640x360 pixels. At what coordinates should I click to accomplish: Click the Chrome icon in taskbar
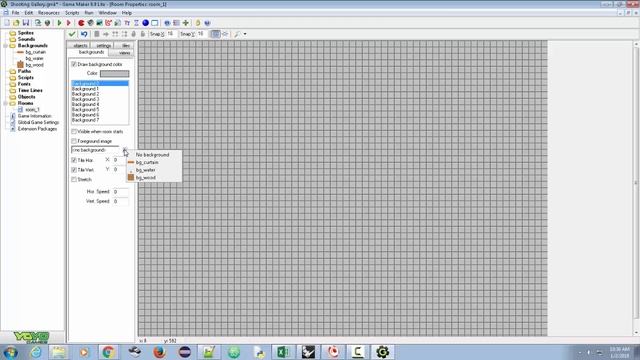pyautogui.click(x=108, y=352)
